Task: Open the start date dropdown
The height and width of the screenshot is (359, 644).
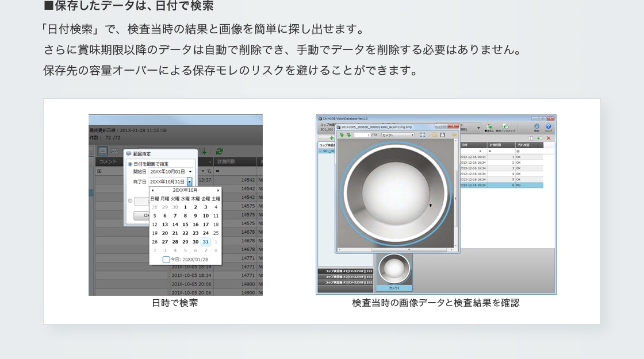Action: coord(190,172)
